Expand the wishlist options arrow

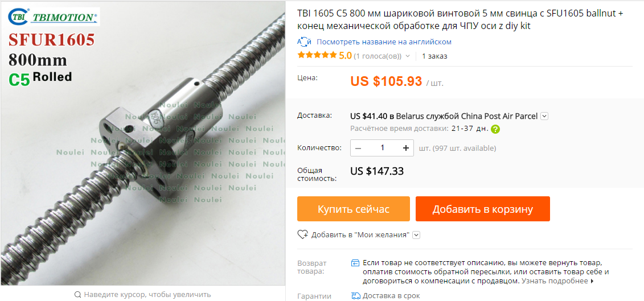(416, 235)
